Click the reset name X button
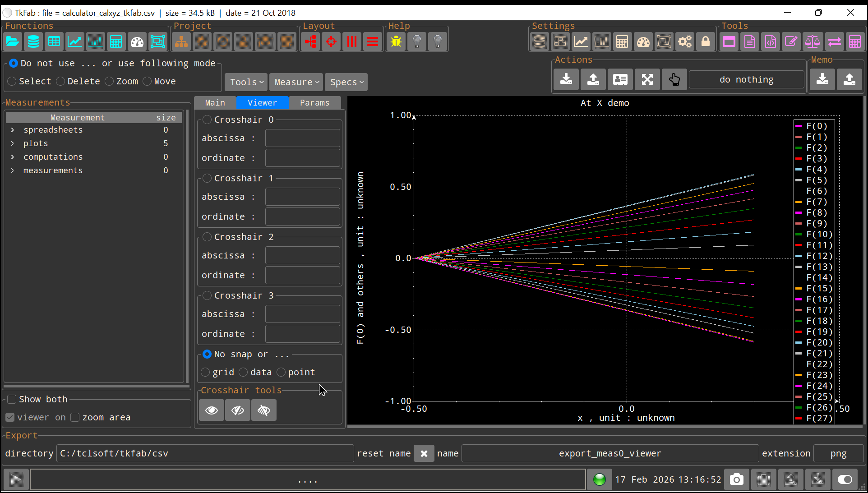The height and width of the screenshot is (493, 868). [424, 454]
